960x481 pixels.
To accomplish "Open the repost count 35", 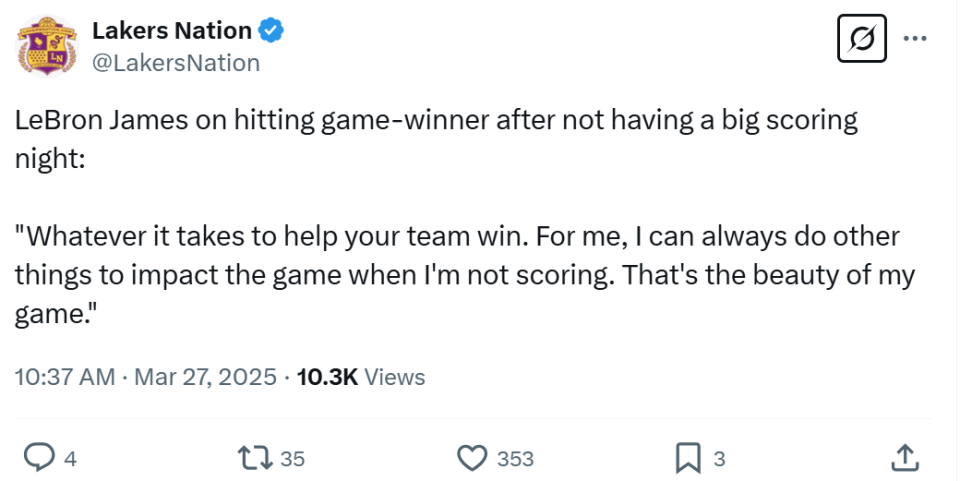I will click(x=292, y=458).
